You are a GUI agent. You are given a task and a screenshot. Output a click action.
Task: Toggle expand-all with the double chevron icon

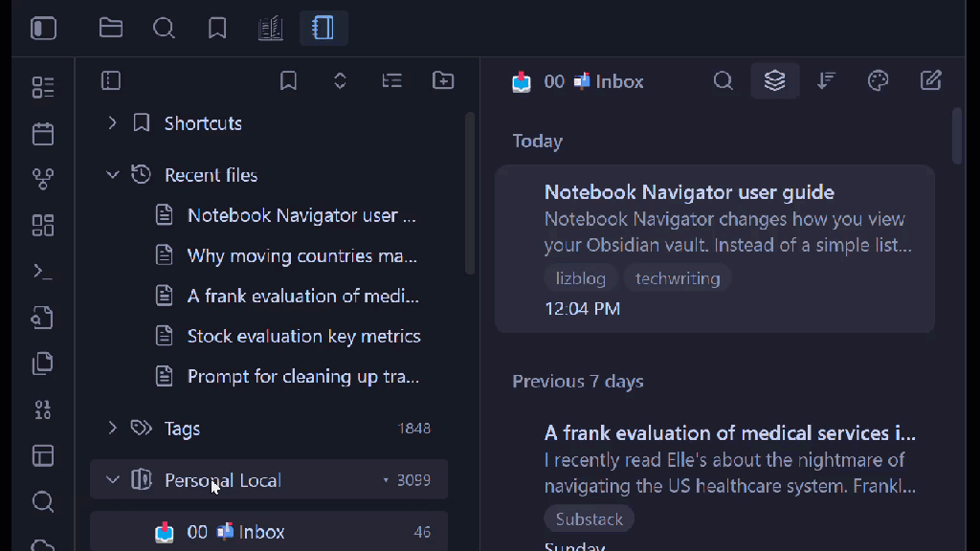pos(340,80)
